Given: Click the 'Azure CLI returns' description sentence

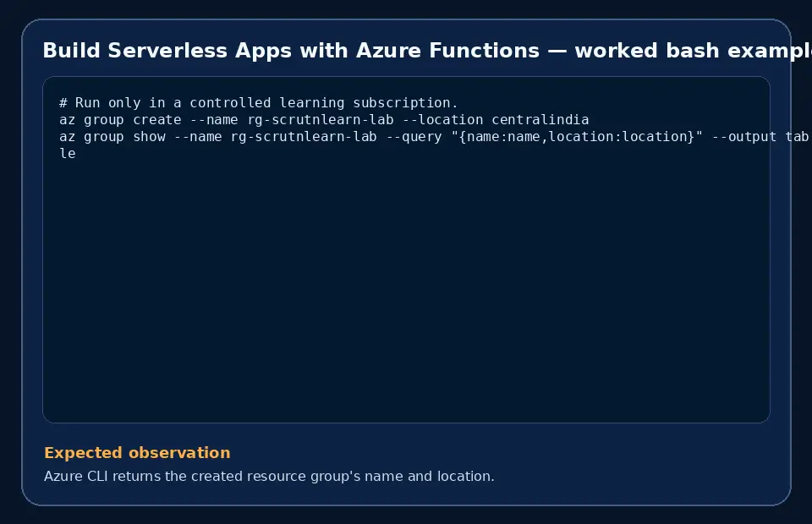Looking at the screenshot, I should click(x=269, y=476).
